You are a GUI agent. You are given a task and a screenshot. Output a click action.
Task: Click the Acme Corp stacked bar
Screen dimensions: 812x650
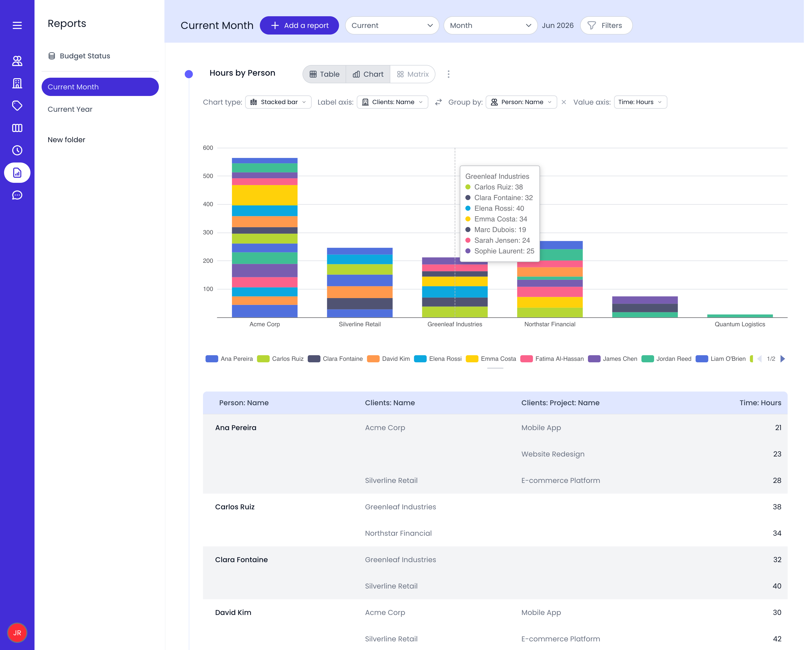[264, 237]
